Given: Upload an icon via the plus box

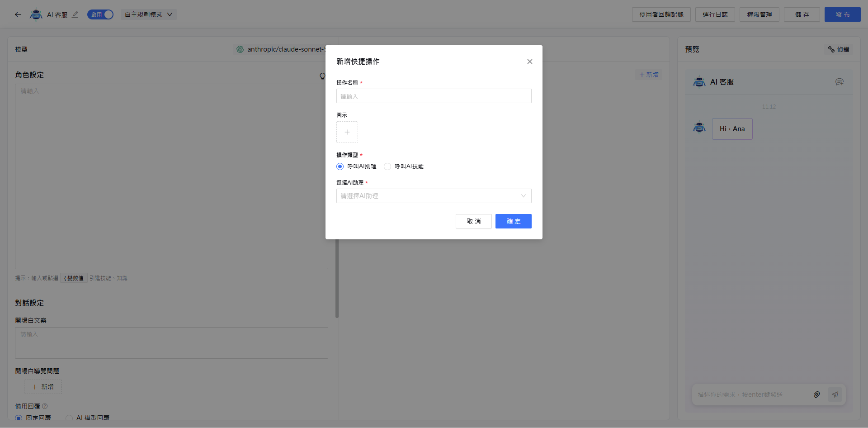Looking at the screenshot, I should point(347,132).
